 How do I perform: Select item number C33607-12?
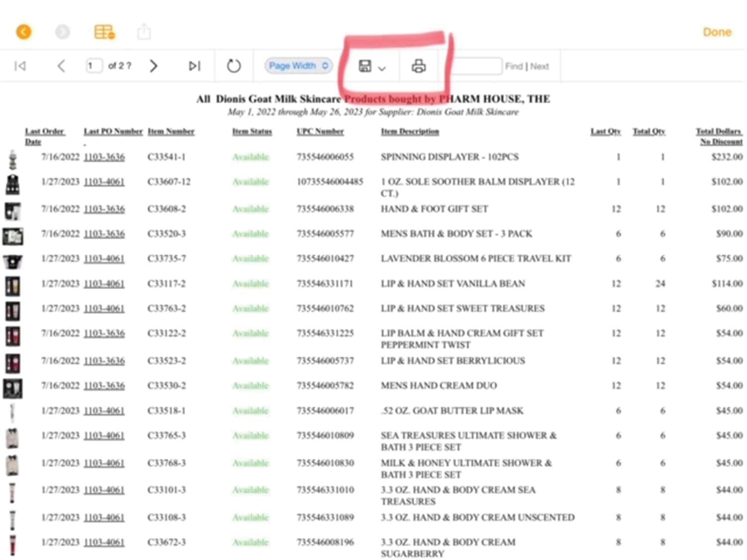pos(169,182)
